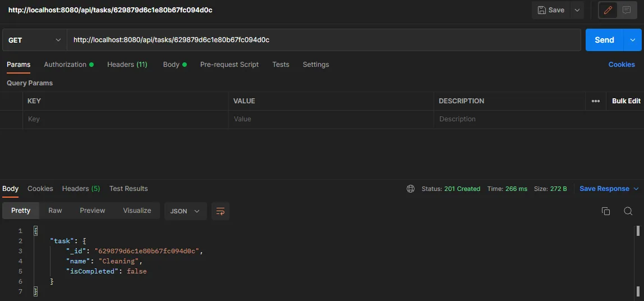Open the response Cookies tab
Viewport: 644px width, 301px height.
pyautogui.click(x=40, y=189)
